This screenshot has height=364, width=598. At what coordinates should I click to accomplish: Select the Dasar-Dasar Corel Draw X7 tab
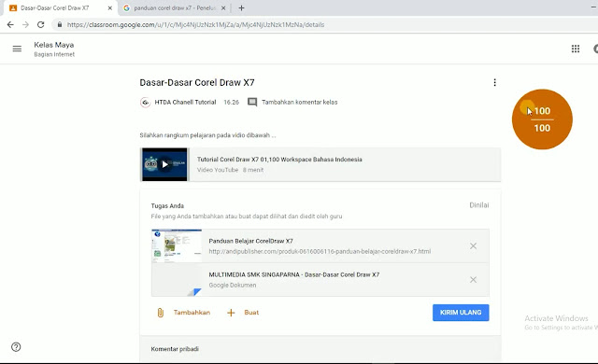pyautogui.click(x=61, y=8)
